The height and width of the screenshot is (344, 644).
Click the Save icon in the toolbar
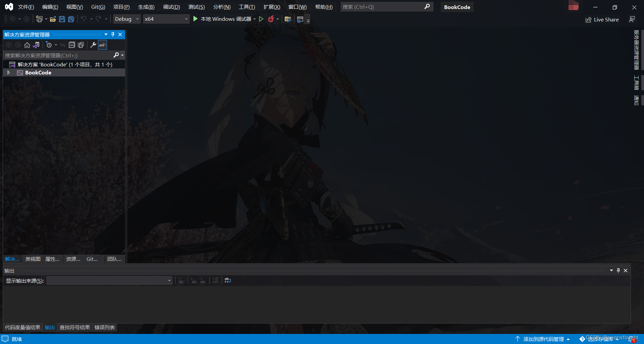(62, 19)
